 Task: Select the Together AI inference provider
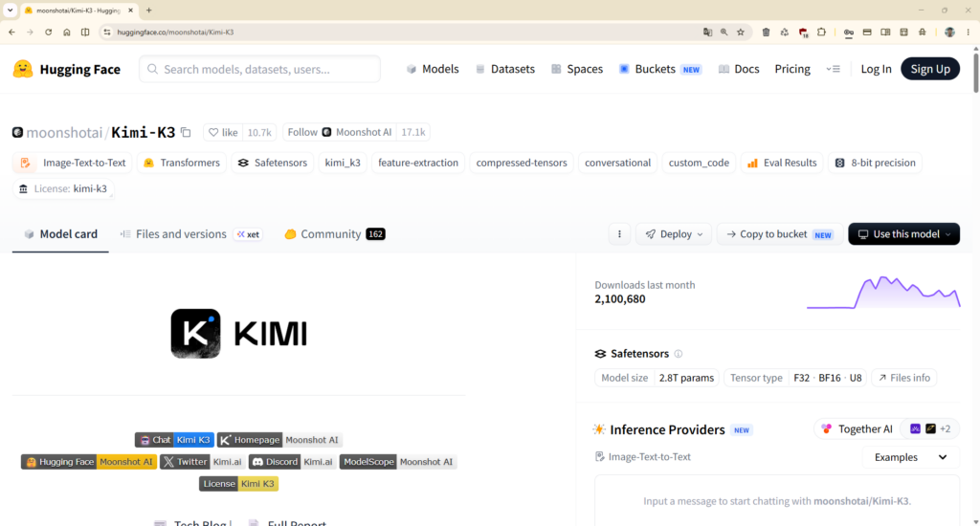(x=857, y=428)
